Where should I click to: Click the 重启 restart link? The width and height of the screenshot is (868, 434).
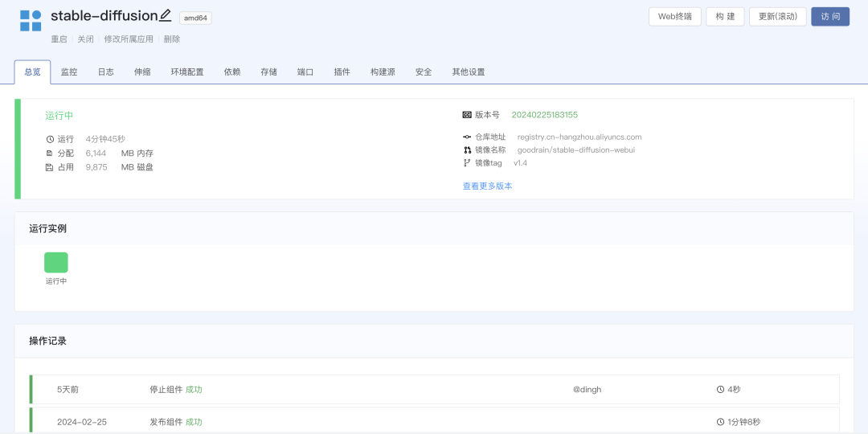tap(59, 39)
